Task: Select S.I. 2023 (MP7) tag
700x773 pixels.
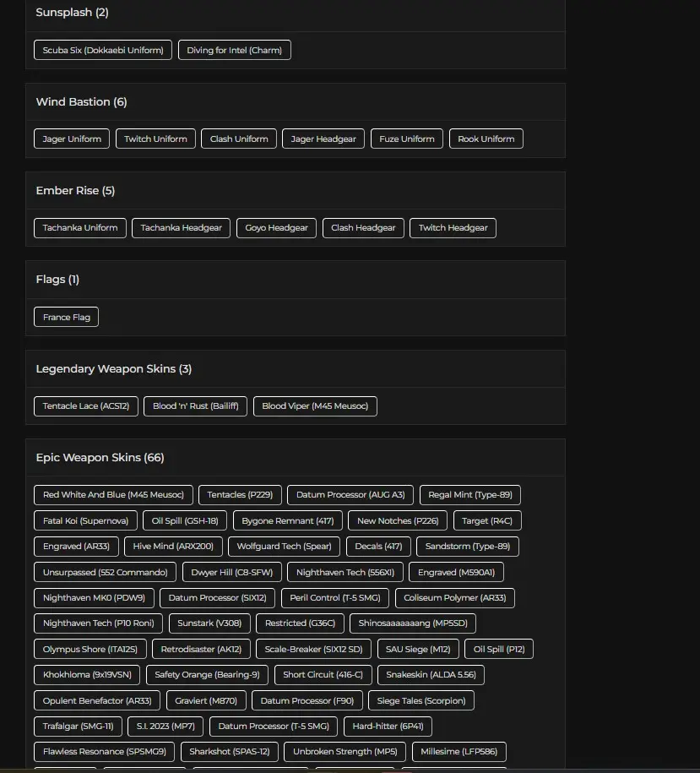Action: tap(166, 727)
